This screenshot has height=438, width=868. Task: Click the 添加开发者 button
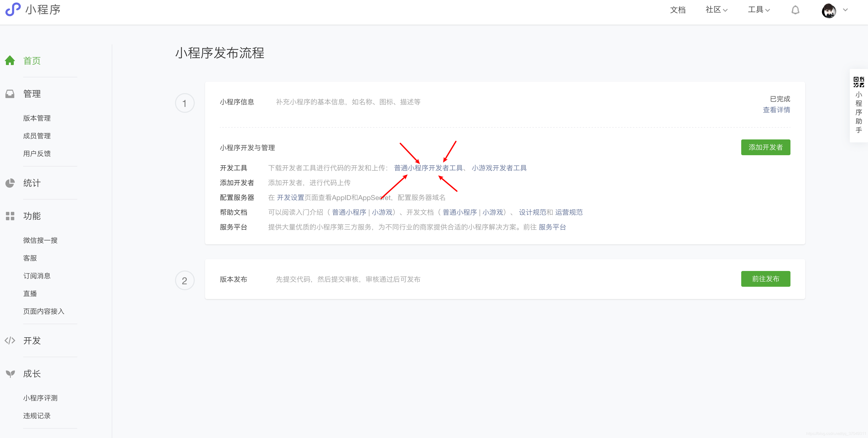766,147
